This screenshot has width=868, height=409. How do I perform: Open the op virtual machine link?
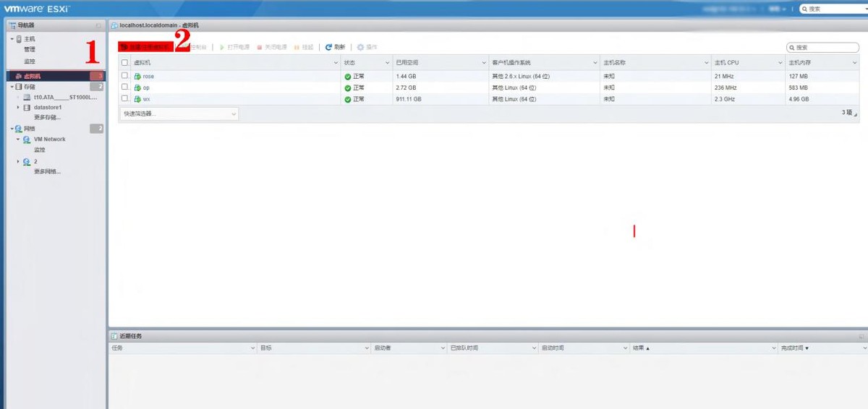146,87
